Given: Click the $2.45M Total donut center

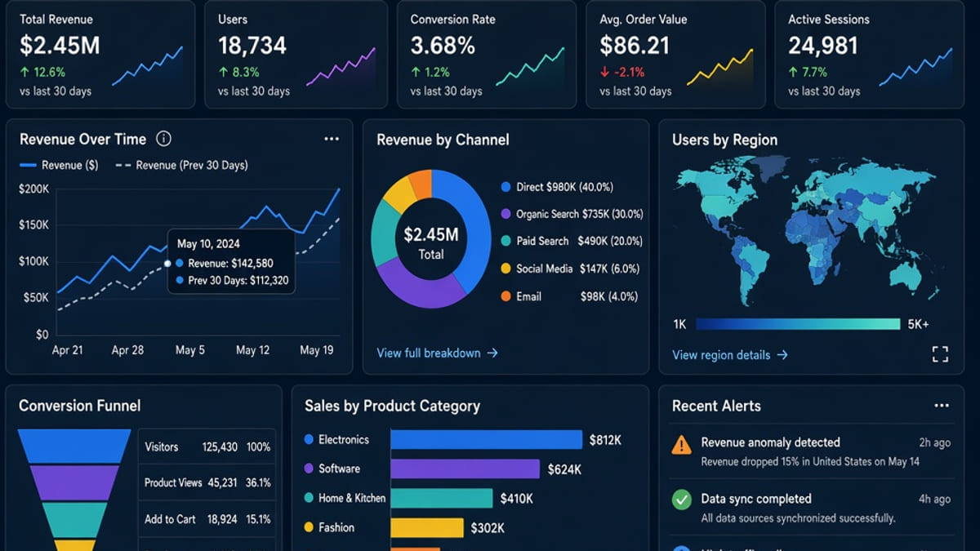Looking at the screenshot, I should point(431,242).
